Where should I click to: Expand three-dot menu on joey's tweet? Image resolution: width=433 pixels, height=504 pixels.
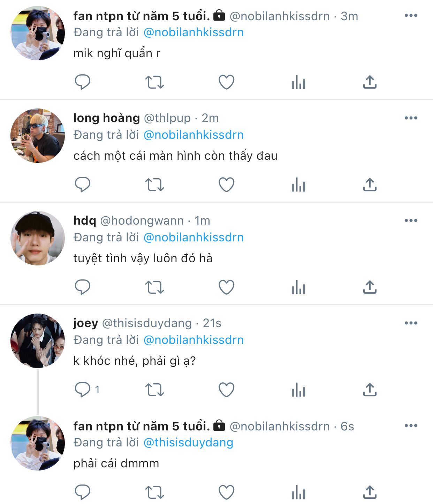click(411, 323)
